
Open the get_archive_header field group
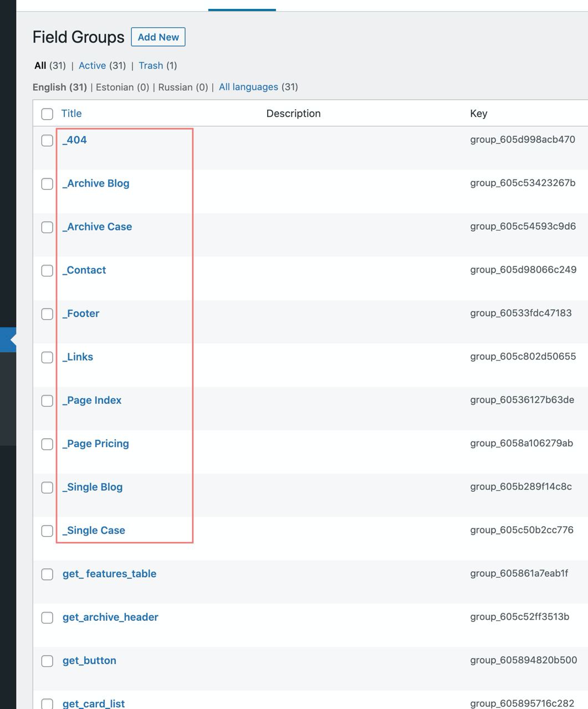point(111,617)
